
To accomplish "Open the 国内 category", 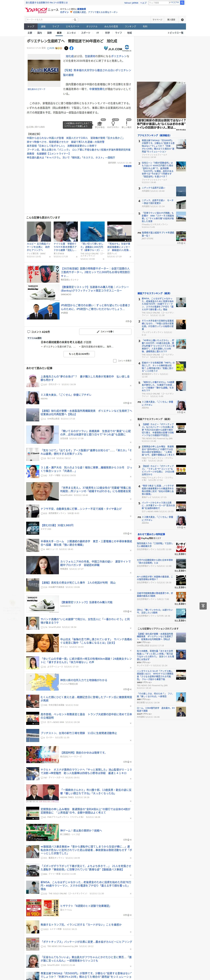I will pos(39,33).
